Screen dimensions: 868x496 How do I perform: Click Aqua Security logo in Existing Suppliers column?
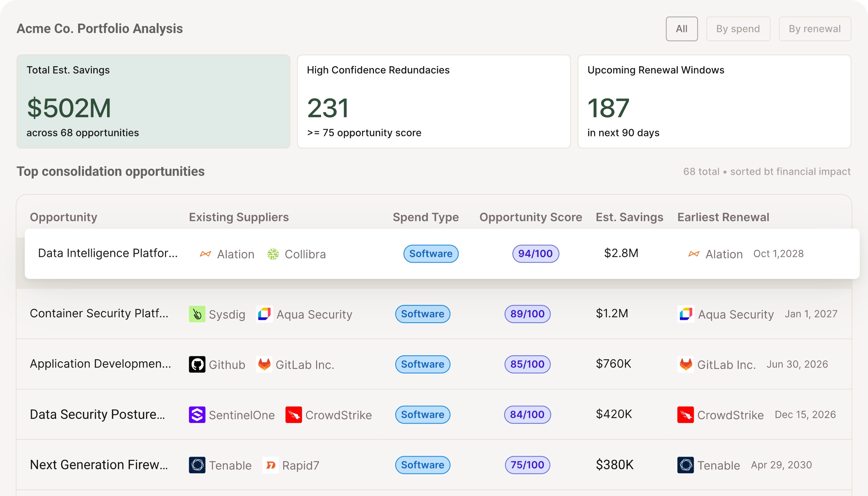[x=264, y=314]
